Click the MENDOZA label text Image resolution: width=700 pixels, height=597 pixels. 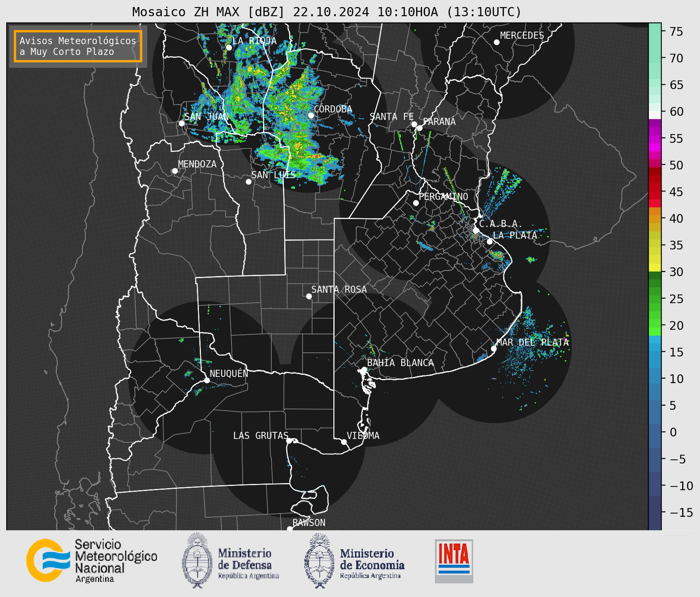click(x=197, y=164)
